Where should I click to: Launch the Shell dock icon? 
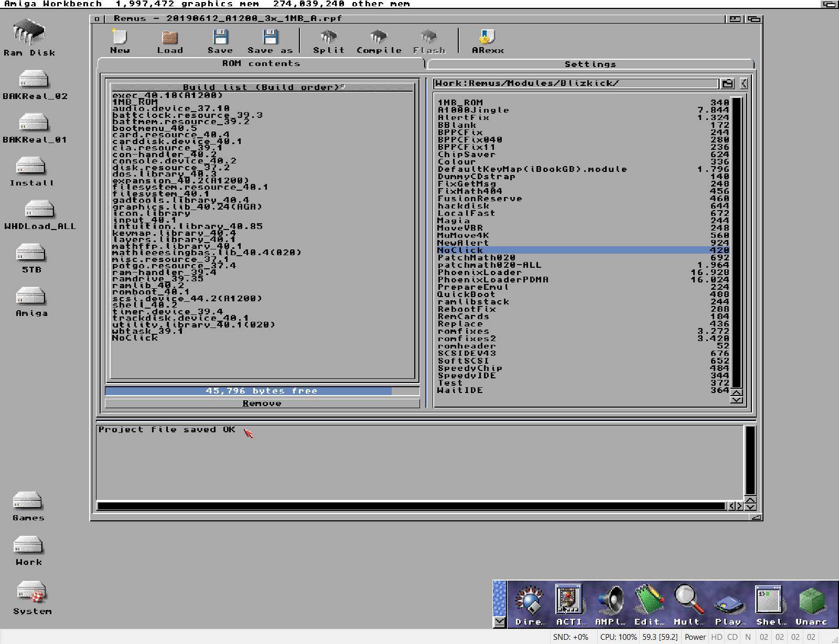(x=770, y=605)
